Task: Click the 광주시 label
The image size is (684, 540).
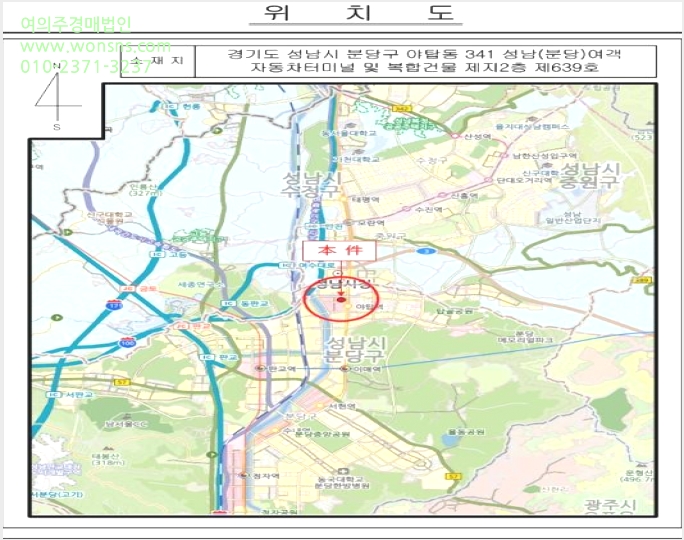Action: tap(610, 506)
